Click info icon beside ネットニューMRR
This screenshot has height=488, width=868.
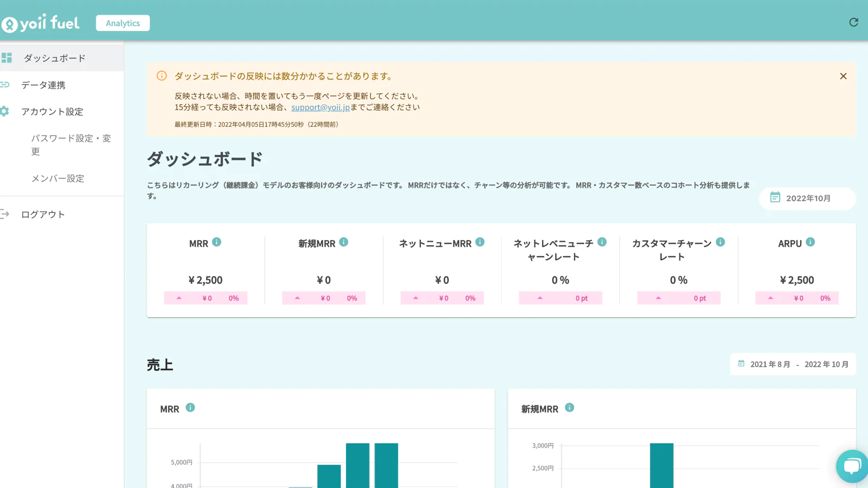pos(480,242)
